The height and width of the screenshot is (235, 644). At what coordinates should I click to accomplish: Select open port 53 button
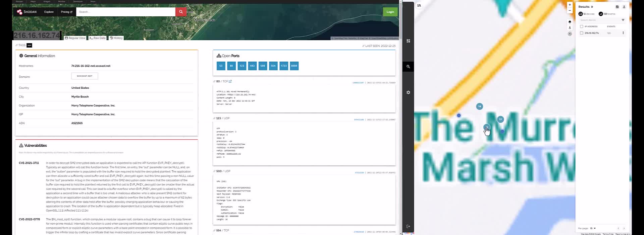221,66
